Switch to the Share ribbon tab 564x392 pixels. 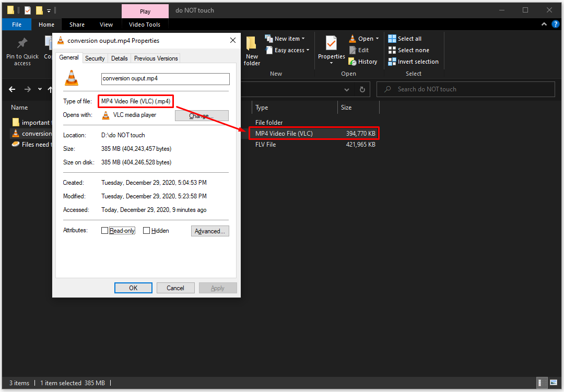[77, 25]
